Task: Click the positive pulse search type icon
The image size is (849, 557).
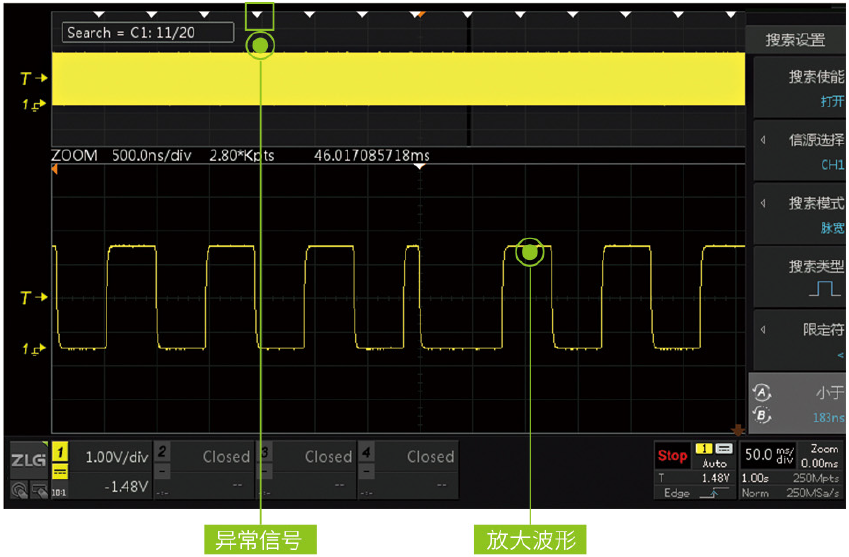Action: click(825, 289)
